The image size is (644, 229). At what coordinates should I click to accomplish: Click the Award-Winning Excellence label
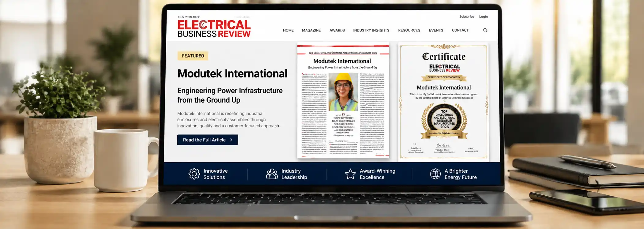(x=378, y=174)
